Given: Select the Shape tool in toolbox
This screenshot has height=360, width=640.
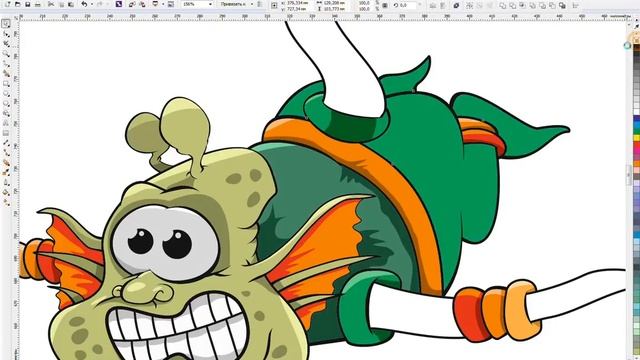Looking at the screenshot, I should tap(6, 34).
